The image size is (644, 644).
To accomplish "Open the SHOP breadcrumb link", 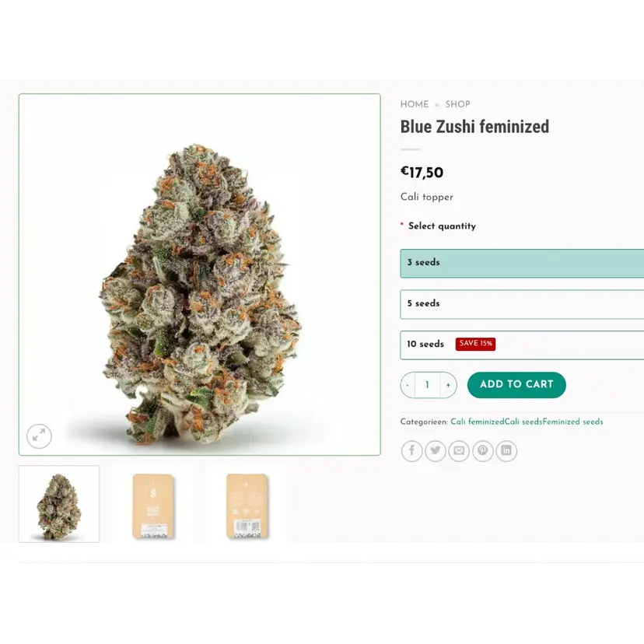I will pyautogui.click(x=457, y=104).
